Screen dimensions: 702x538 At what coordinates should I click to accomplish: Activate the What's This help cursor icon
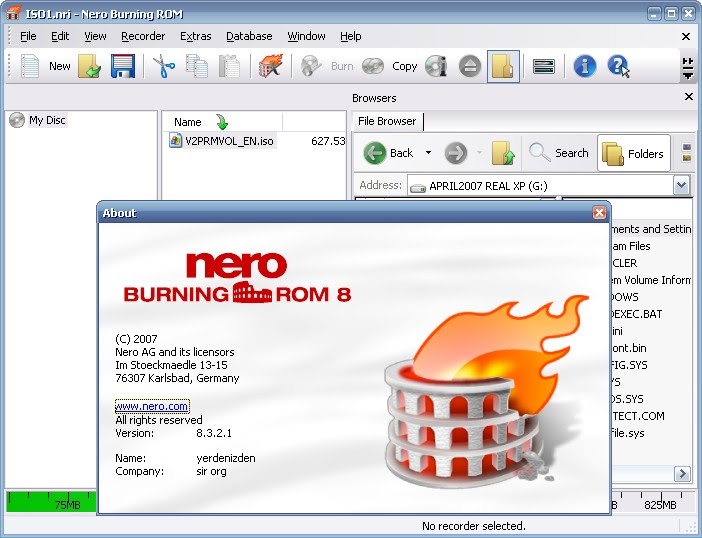(619, 66)
